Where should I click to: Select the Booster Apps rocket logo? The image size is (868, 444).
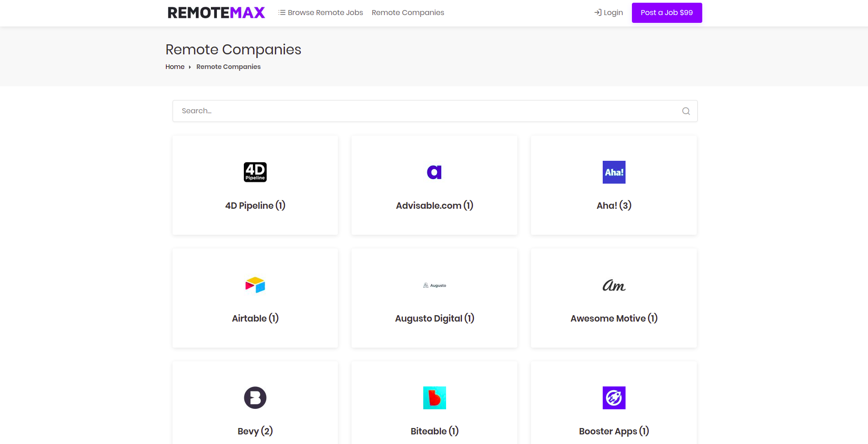click(614, 398)
